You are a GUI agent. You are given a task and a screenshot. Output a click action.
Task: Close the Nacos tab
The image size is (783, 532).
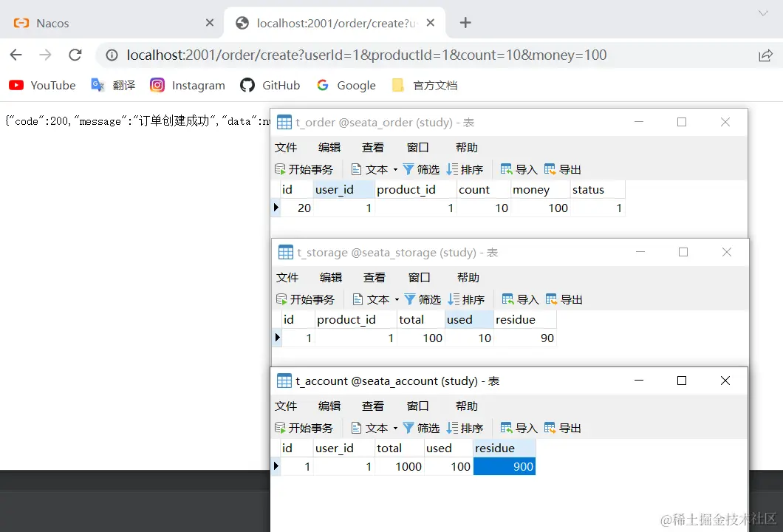pos(210,23)
